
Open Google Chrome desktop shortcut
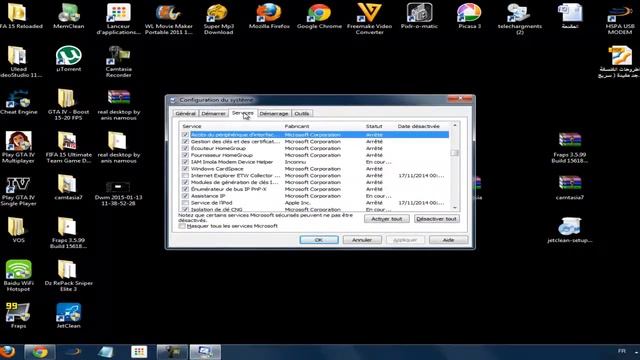319,16
